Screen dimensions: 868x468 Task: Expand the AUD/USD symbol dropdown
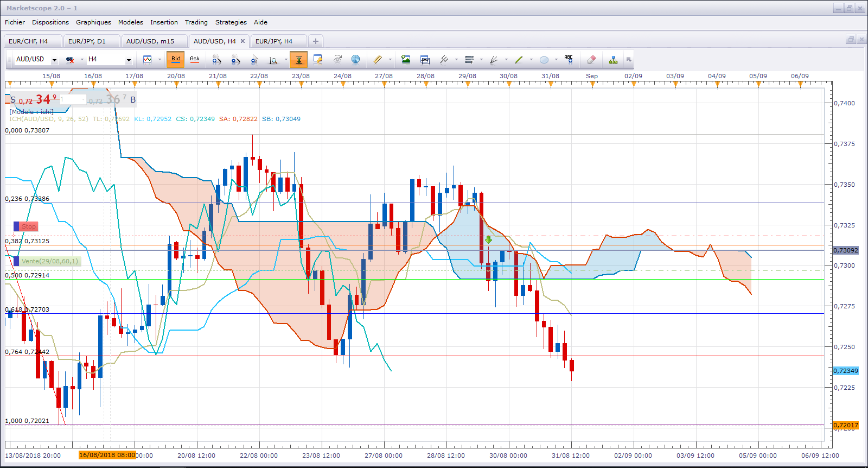(54, 60)
